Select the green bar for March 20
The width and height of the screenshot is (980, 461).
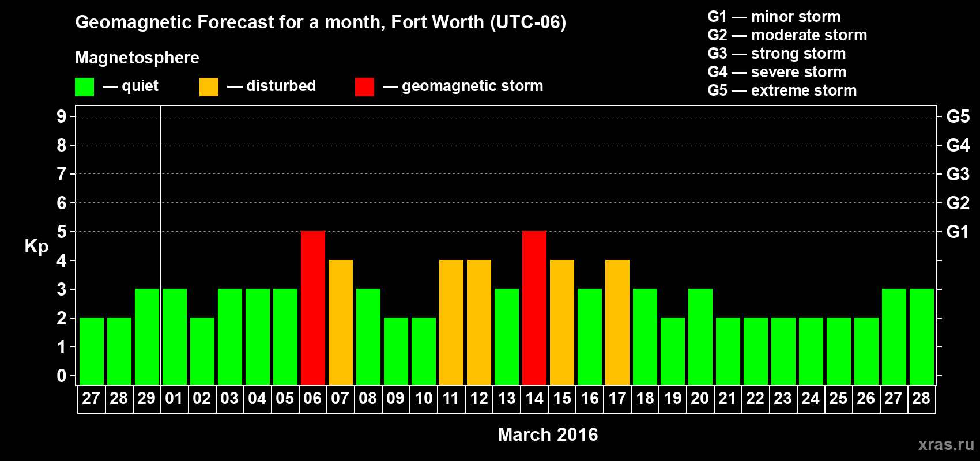[x=700, y=337]
